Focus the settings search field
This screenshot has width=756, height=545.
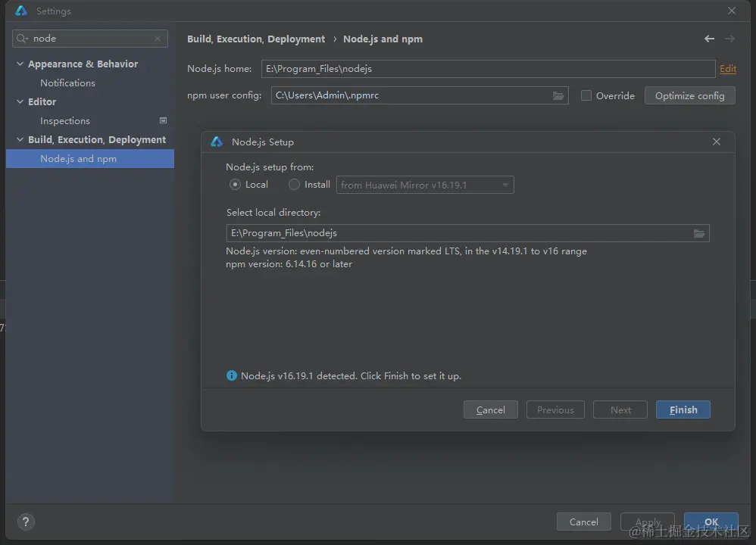[x=90, y=39]
